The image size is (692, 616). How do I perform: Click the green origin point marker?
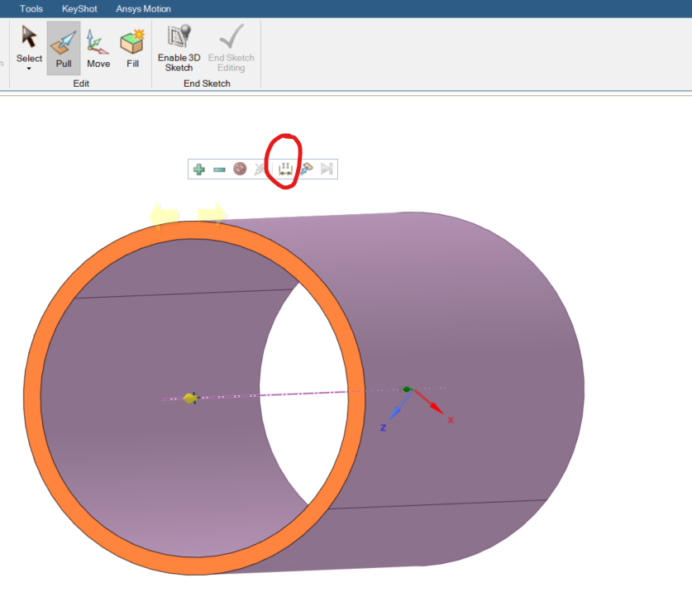(x=407, y=389)
